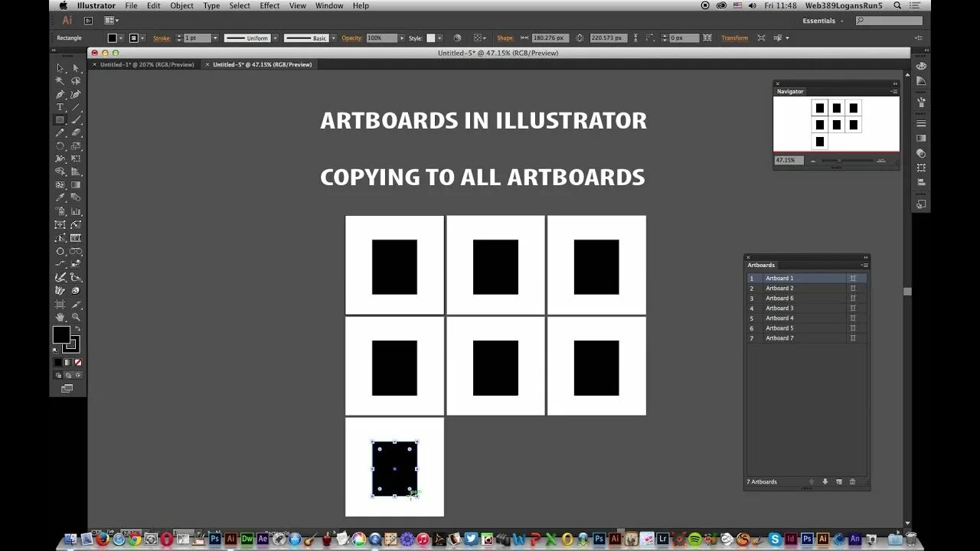Select the Pencil tool

pos(60,133)
